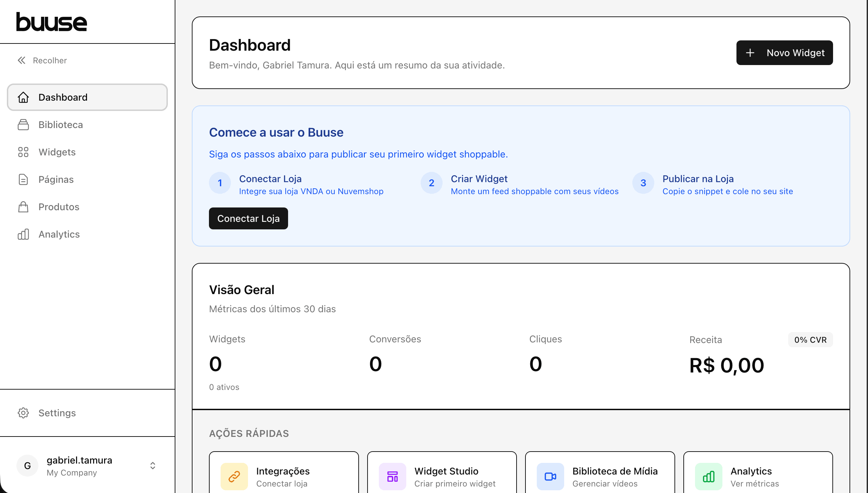
Task: Click the AÇÕES RÁPIDAS section heading
Action: (x=249, y=433)
